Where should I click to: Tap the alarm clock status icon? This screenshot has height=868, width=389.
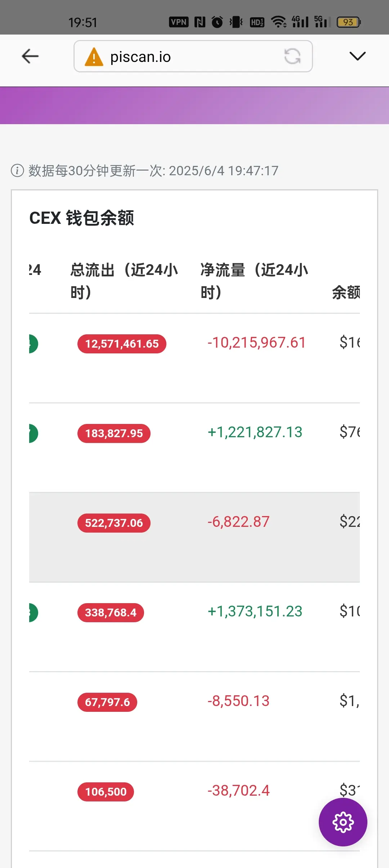click(217, 22)
